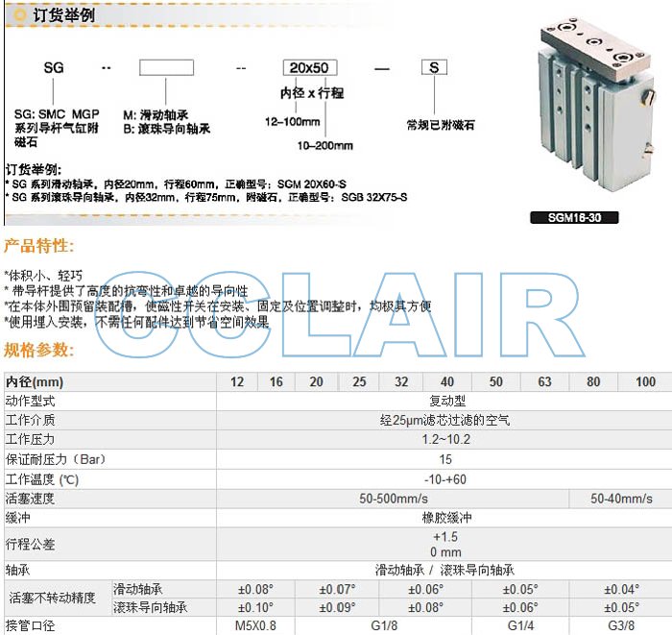672x635 pixels.
Task: Click the 滚珠导向轴承 row label in table
Action: point(151,608)
